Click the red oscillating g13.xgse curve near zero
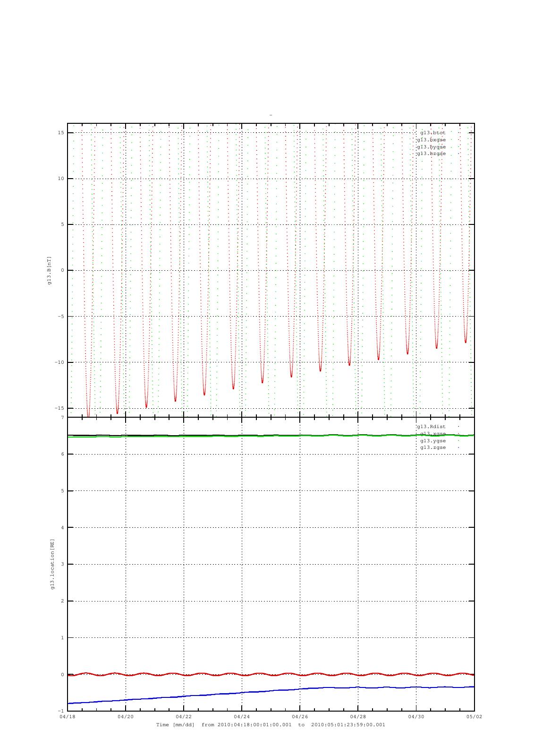Viewport: 534px width, 756px height. click(271, 674)
